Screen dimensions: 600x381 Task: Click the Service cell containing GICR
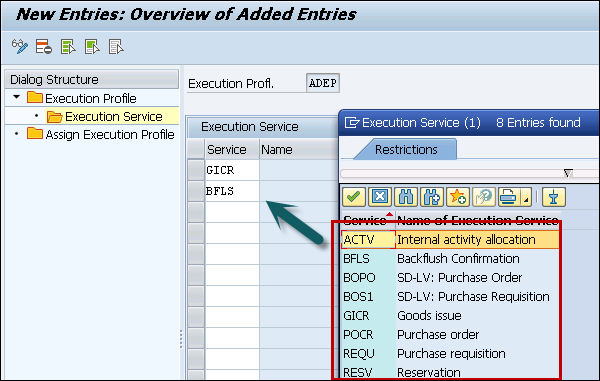[x=232, y=170]
